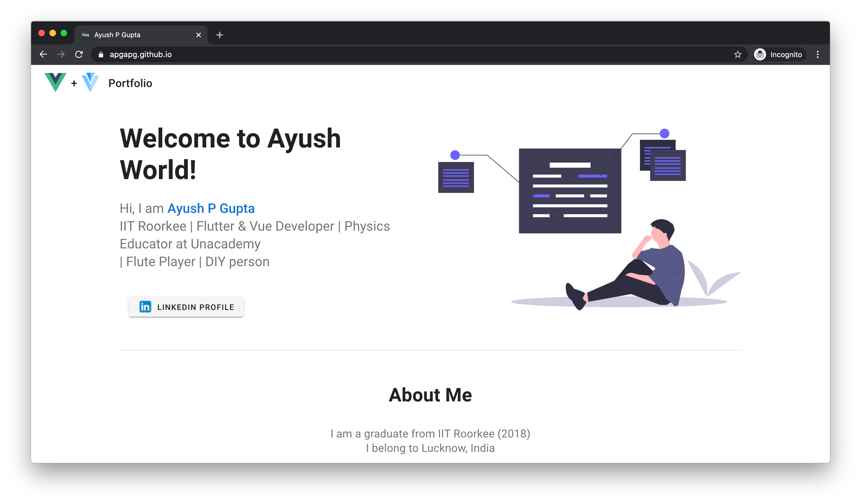The image size is (861, 504).
Task: Click the blue Vuetify logo
Action: click(90, 82)
